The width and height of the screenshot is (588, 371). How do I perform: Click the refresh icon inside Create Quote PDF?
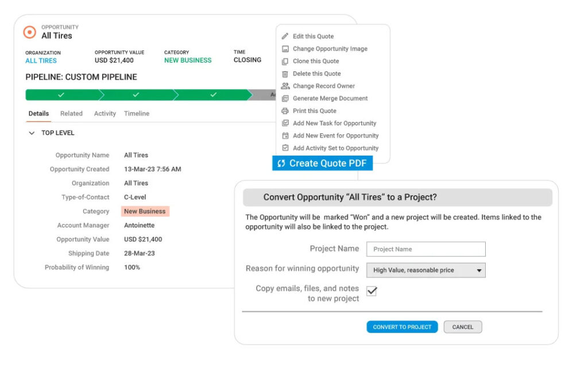(281, 163)
